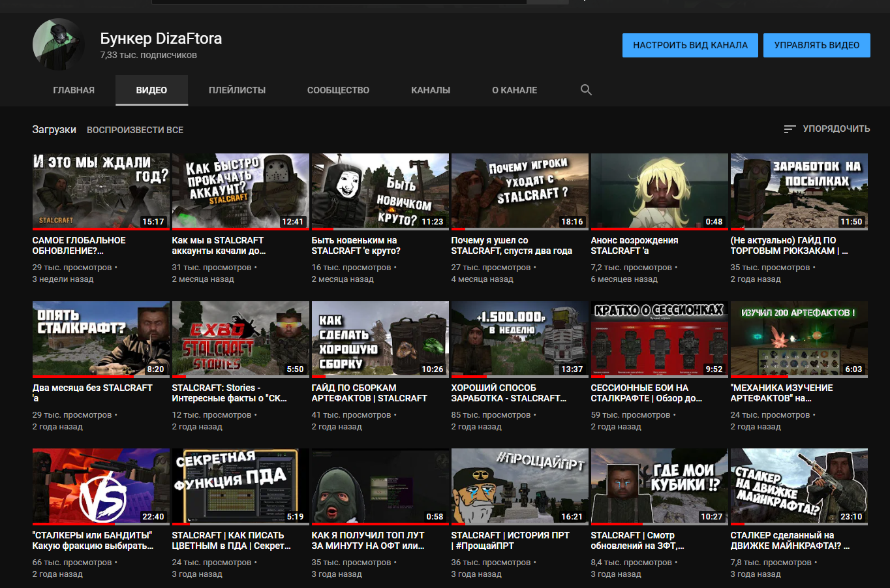Open thumbnail '#ПрощайПРТ'
Screen dimensions: 890x588
tap(520, 487)
